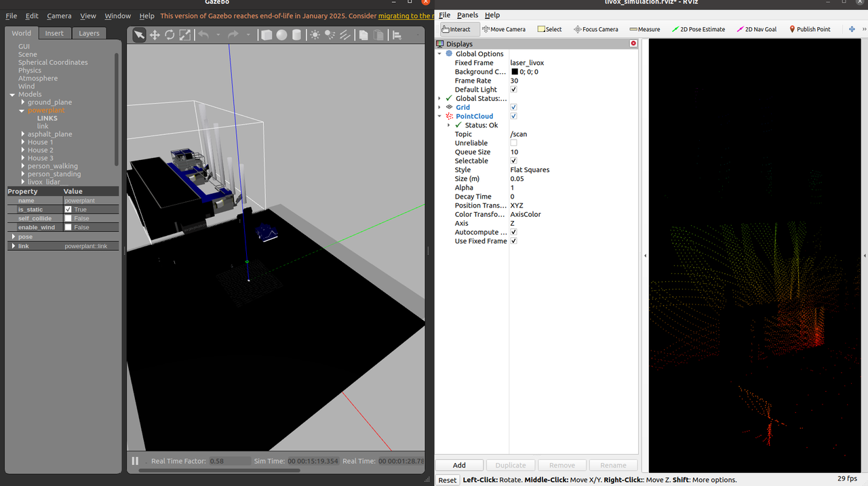868x486 pixels.
Task: Insert a cylinder shape in Gazebo
Action: pos(296,35)
